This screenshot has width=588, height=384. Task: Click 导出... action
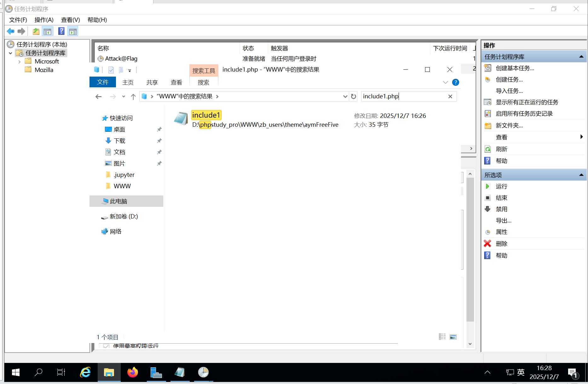504,220
